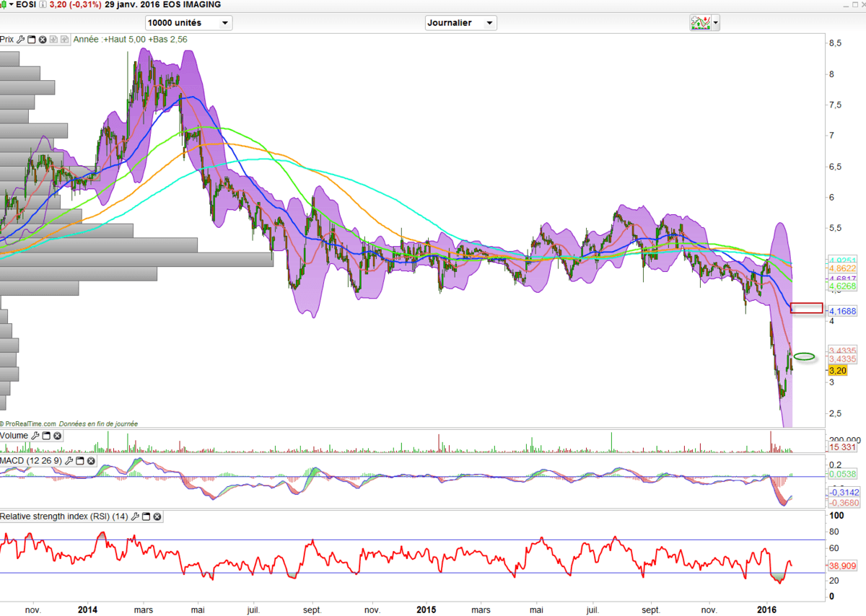Open RSI (14) wrench settings
This screenshot has width=866, height=616.
pos(135,516)
